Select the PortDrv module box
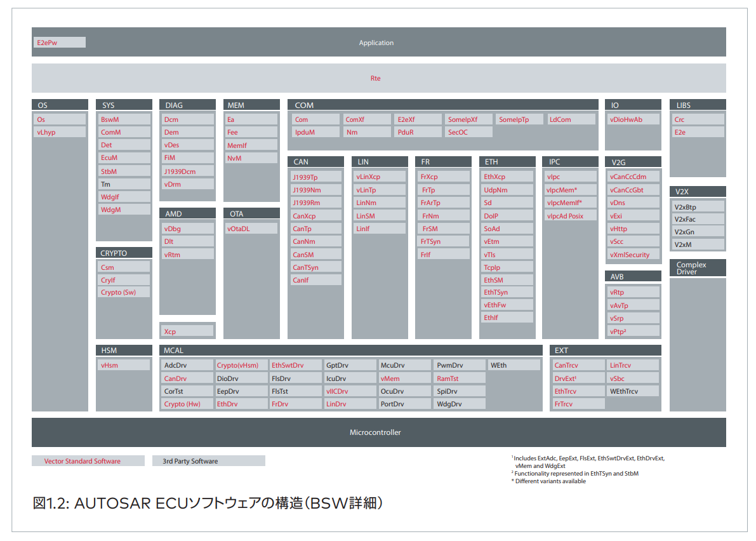The height and width of the screenshot is (541, 756). coord(404,404)
